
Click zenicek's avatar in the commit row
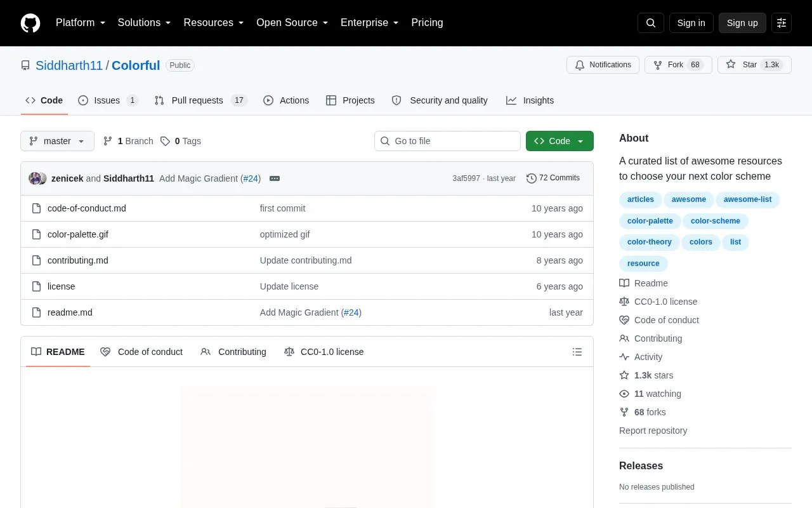click(x=35, y=178)
